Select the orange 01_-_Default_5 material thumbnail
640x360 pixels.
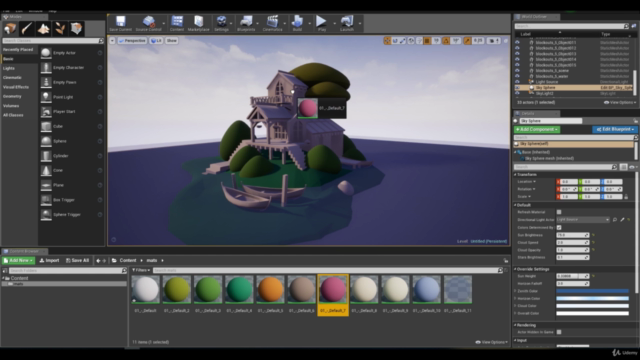pyautogui.click(x=270, y=289)
